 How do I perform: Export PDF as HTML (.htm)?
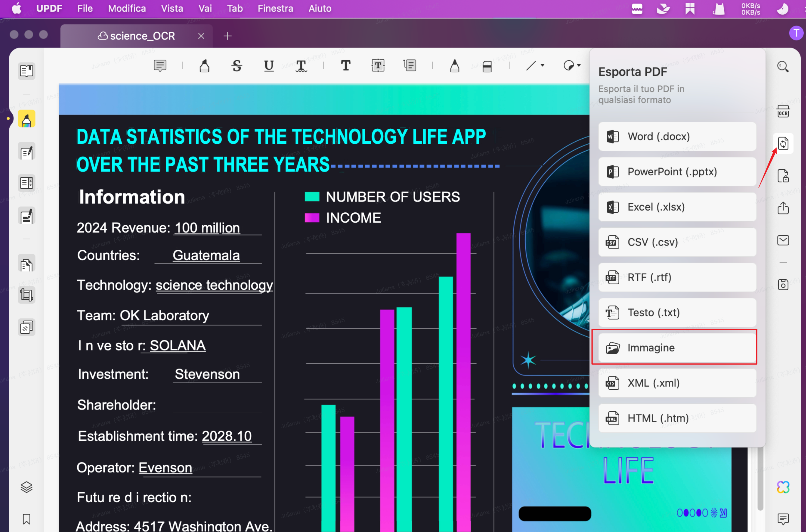coord(677,418)
